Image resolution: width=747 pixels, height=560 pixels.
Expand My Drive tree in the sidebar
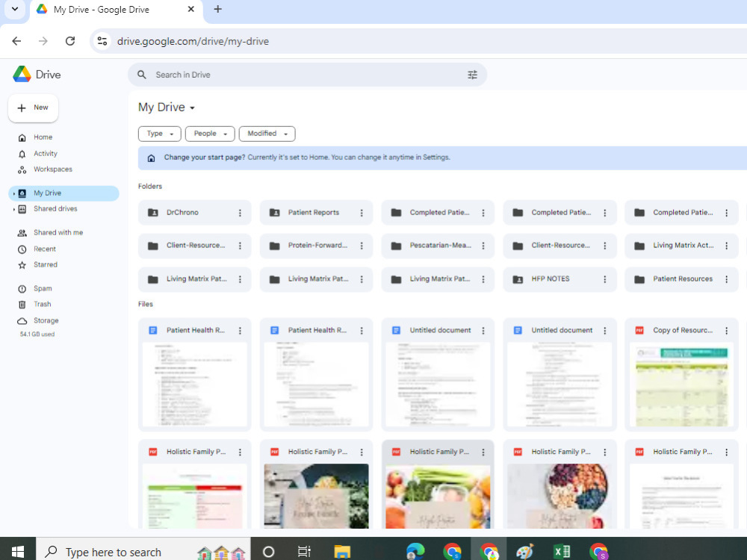[13, 193]
